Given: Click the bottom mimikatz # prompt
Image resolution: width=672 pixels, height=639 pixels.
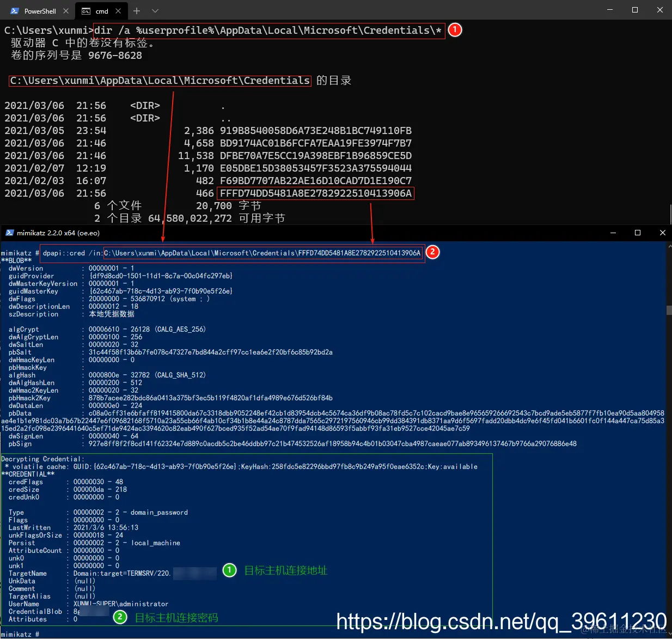Looking at the screenshot, I should click(x=20, y=635).
